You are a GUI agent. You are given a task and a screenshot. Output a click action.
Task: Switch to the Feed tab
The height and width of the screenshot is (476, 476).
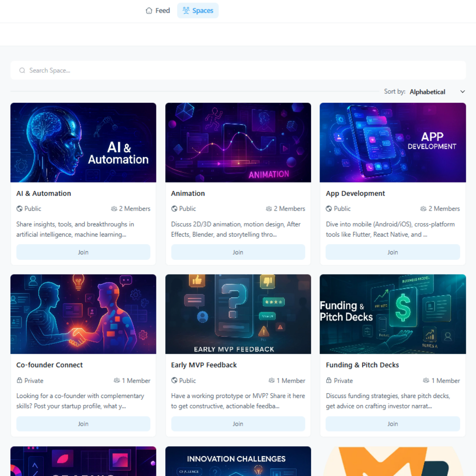click(x=157, y=11)
